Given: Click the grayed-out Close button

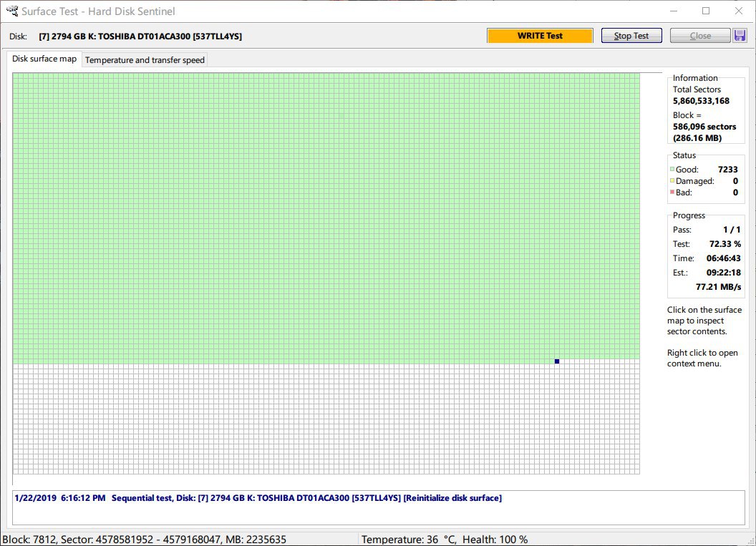Looking at the screenshot, I should 700,36.
